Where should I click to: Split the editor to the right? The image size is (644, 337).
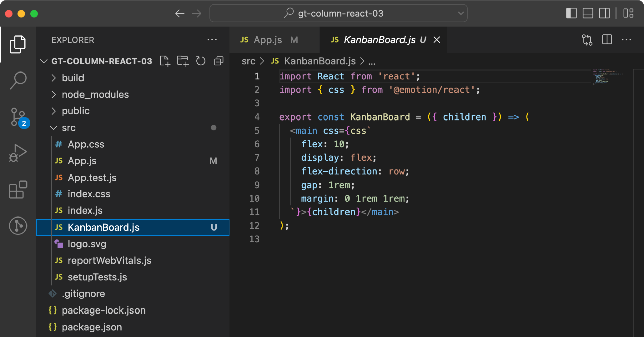point(607,40)
